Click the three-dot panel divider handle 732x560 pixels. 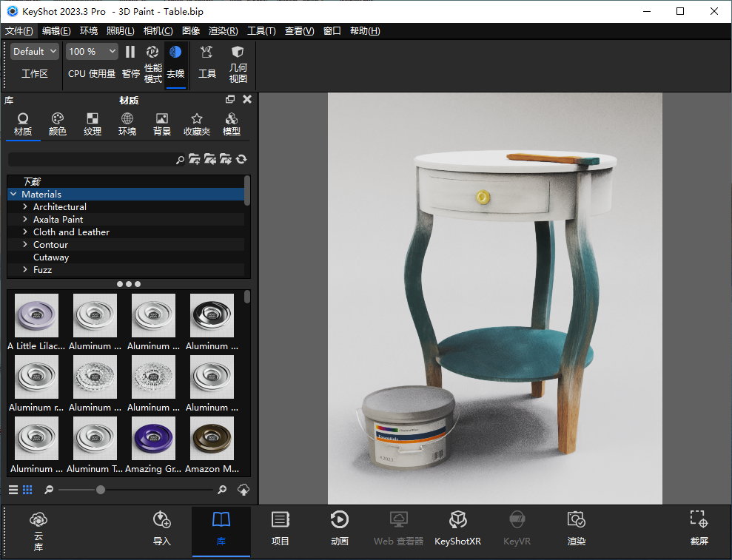[129, 284]
